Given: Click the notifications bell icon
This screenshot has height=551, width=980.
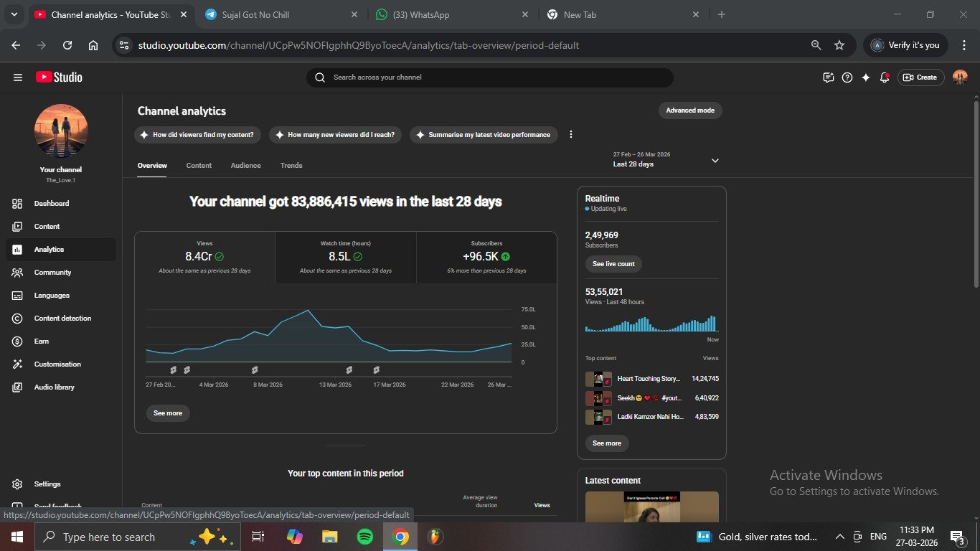Looking at the screenshot, I should pyautogui.click(x=885, y=77).
